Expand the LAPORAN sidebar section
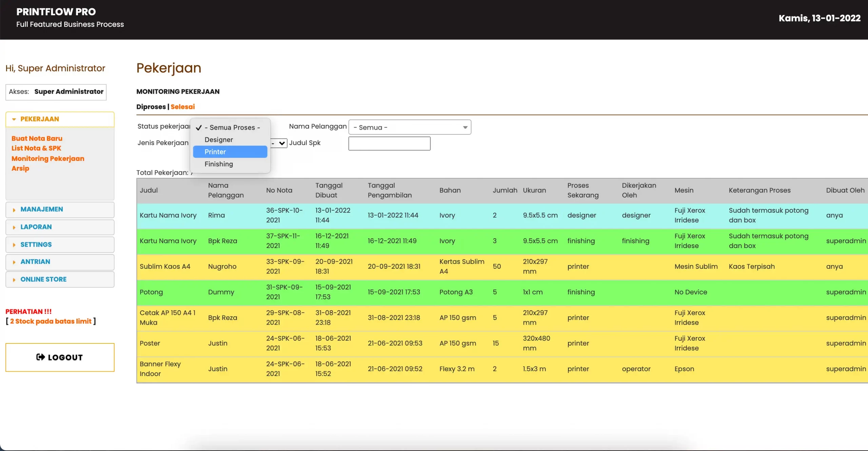The width and height of the screenshot is (868, 451). pos(60,227)
